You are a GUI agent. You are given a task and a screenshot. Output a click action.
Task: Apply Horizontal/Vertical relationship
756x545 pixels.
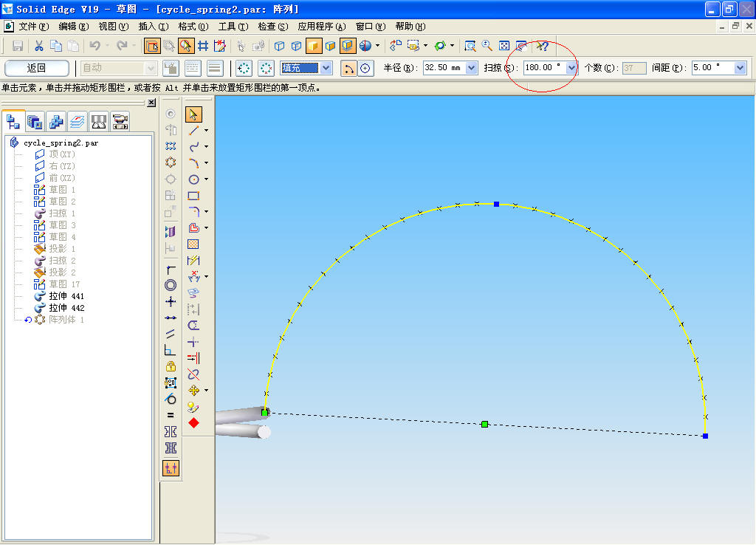[171, 301]
